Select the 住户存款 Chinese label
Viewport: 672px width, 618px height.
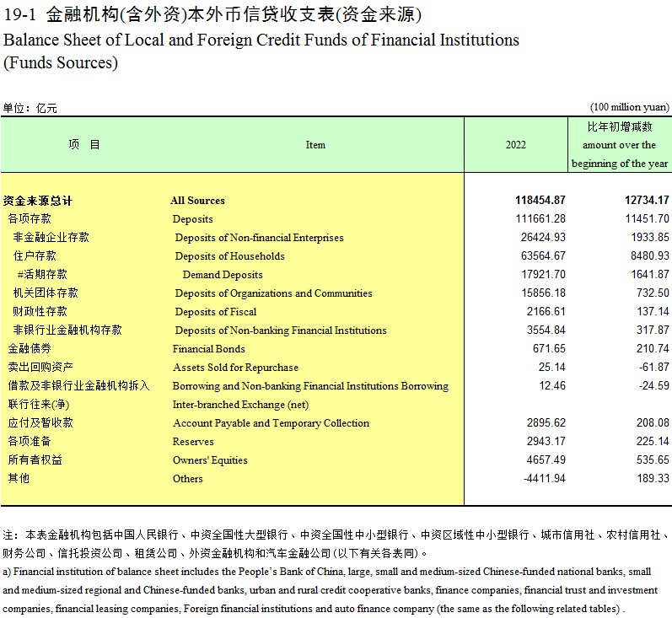(35, 256)
